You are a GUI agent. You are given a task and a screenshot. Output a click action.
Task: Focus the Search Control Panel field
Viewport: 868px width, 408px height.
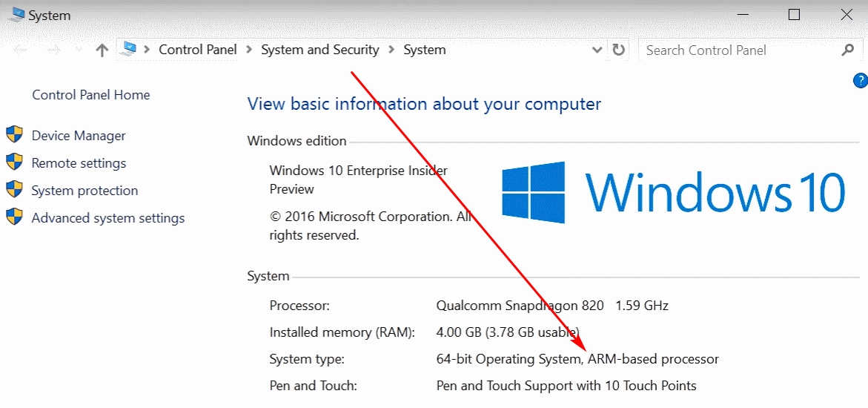[738, 50]
